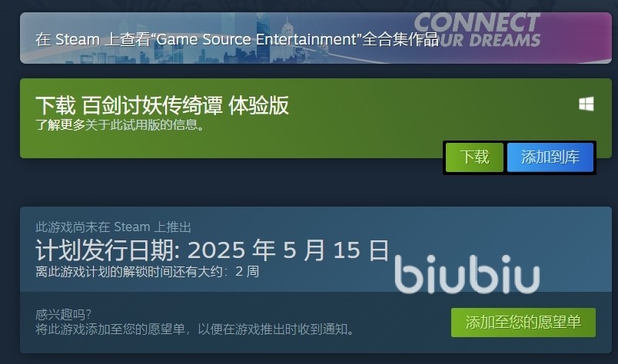Click the blue 添加到库 button

pyautogui.click(x=550, y=157)
